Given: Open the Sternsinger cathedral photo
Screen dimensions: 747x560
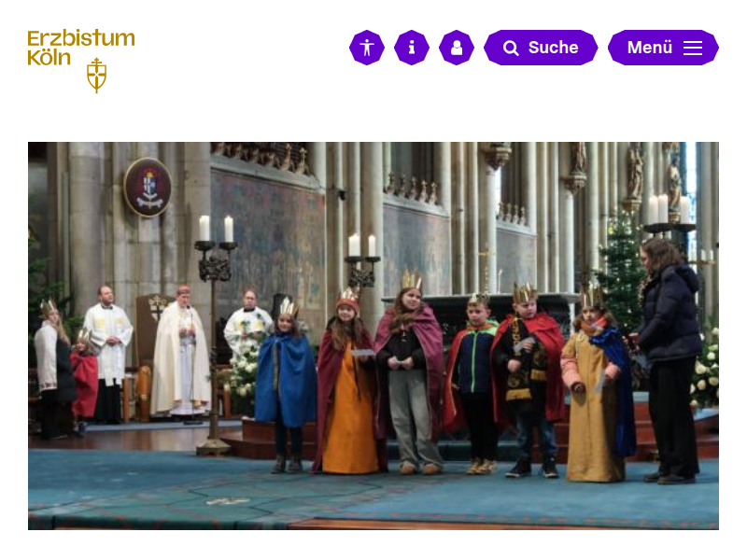Looking at the screenshot, I should tap(373, 336).
